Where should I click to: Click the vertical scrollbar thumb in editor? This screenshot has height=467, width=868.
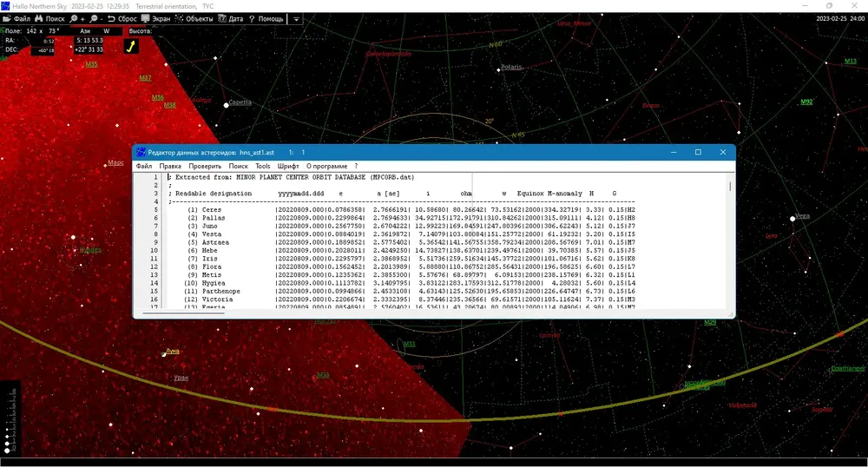tap(730, 187)
